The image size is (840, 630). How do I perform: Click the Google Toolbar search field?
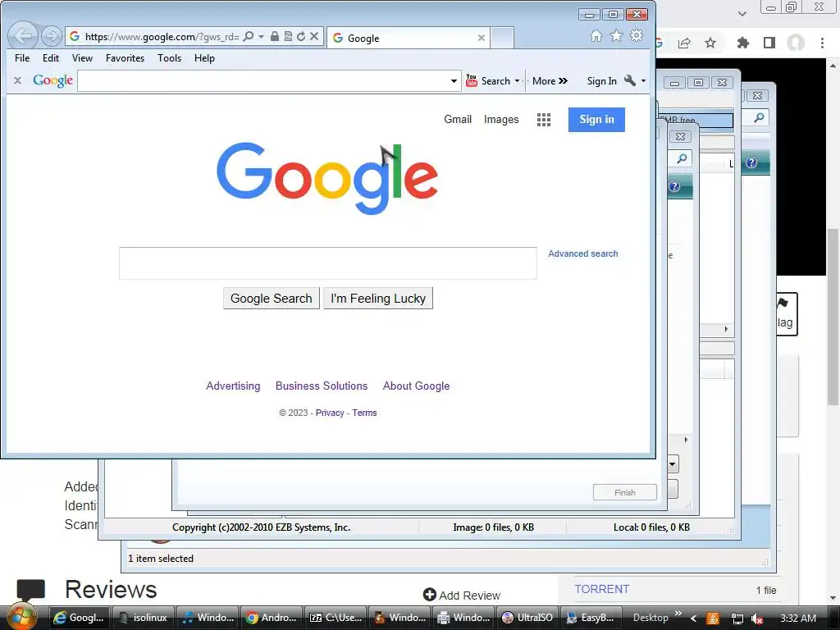pyautogui.click(x=263, y=81)
